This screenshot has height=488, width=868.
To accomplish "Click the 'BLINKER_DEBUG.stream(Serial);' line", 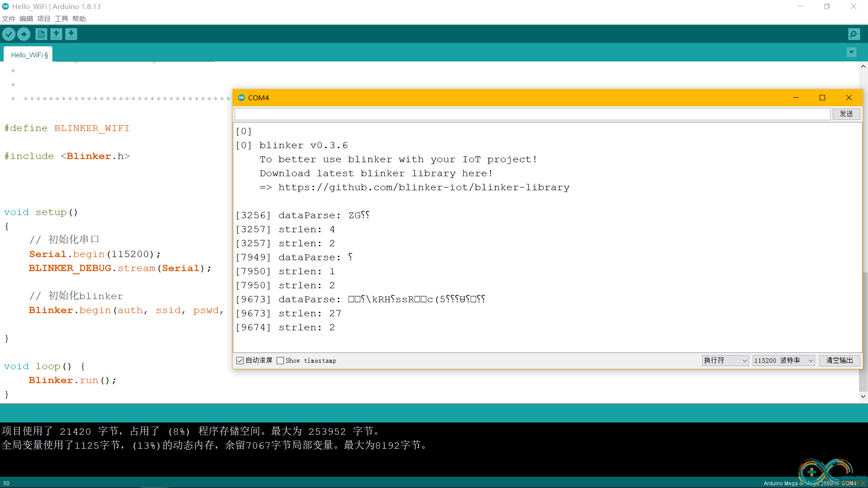I will click(120, 268).
